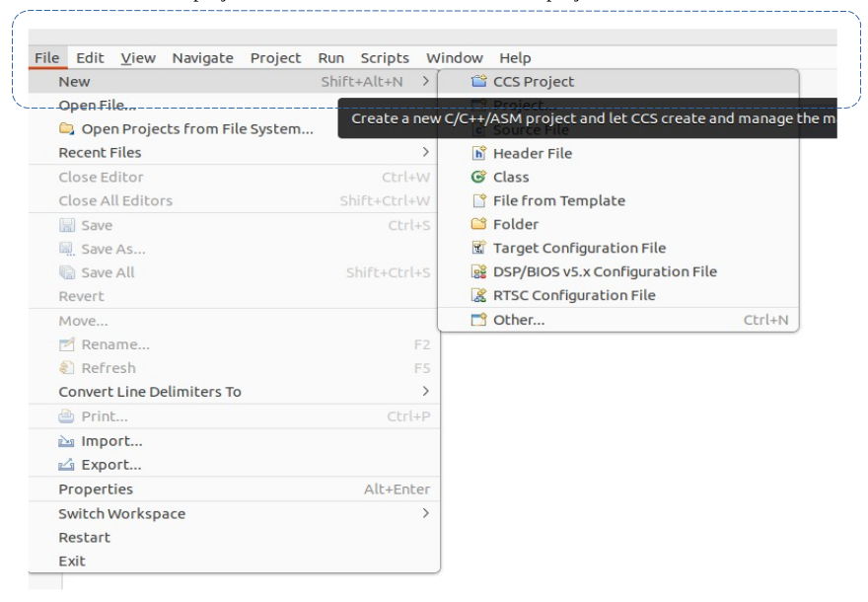Viewport: 868px width, 602px height.
Task: Click the Other... wizard icon
Action: 478,320
